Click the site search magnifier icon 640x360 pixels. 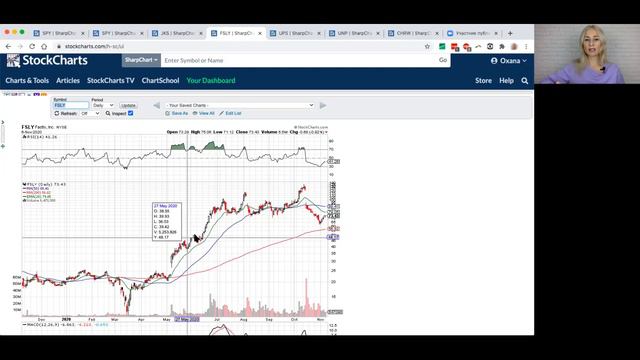(525, 81)
